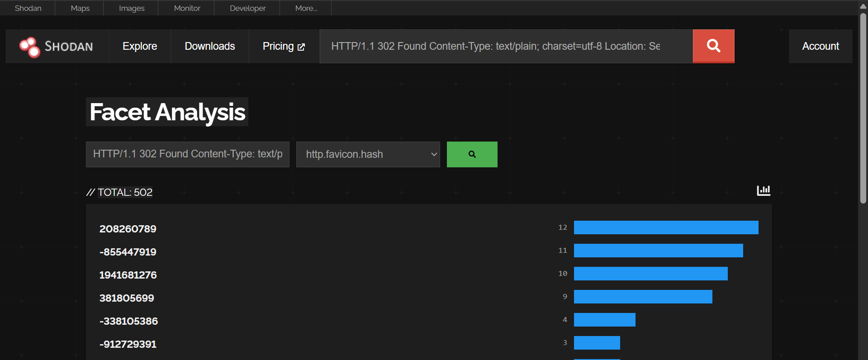This screenshot has width=868, height=360.
Task: Open the Developer top menu item
Action: coord(247,8)
